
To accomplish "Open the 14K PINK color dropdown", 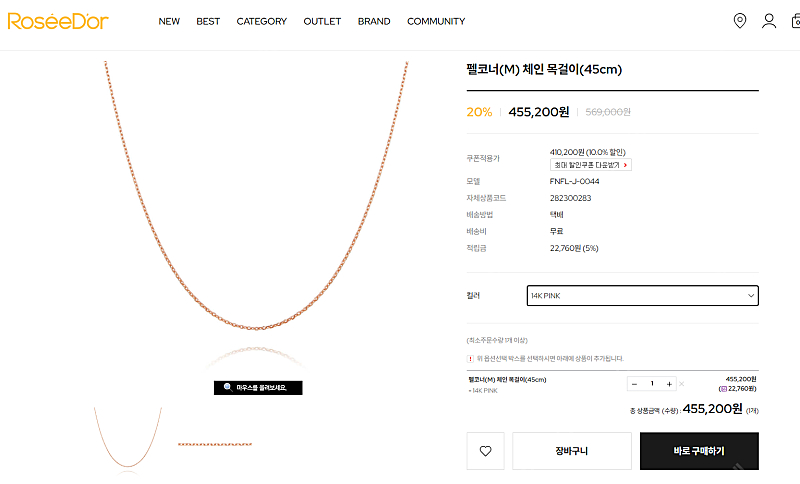I will pos(642,296).
